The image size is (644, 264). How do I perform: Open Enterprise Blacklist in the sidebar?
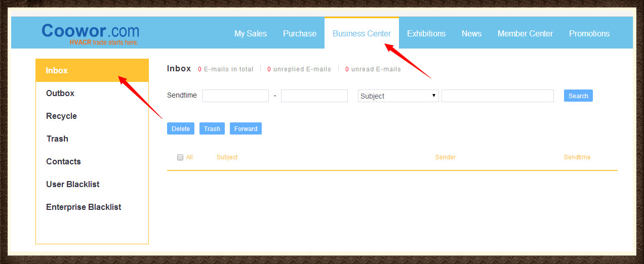pyautogui.click(x=84, y=207)
